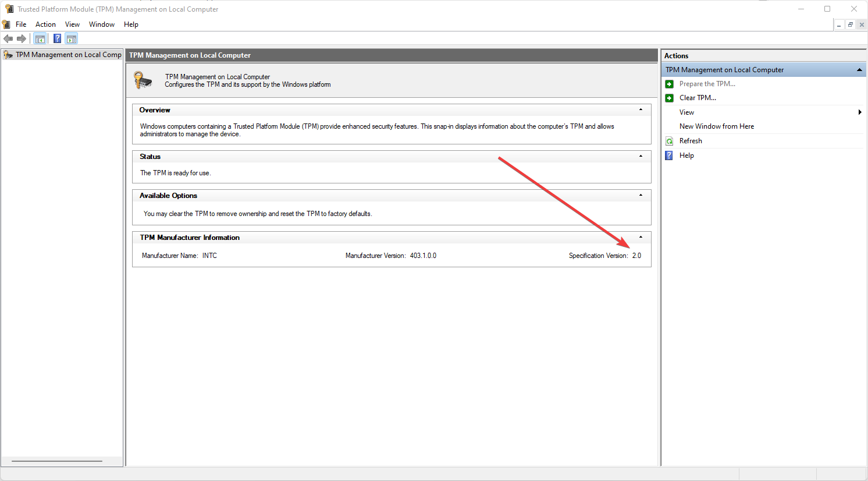Click Refresh in Actions pane
This screenshot has height=481, width=868.
(691, 141)
